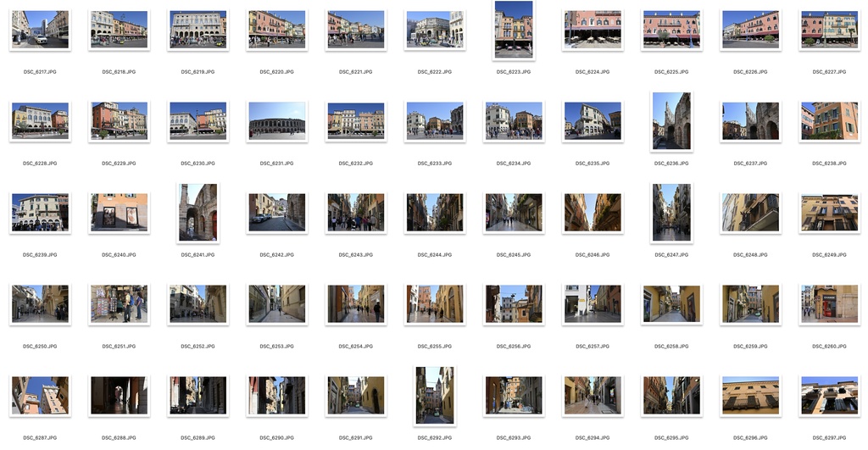Choose the DSC_6245.JPG thumbnail
The height and width of the screenshot is (450, 868).
pos(514,213)
